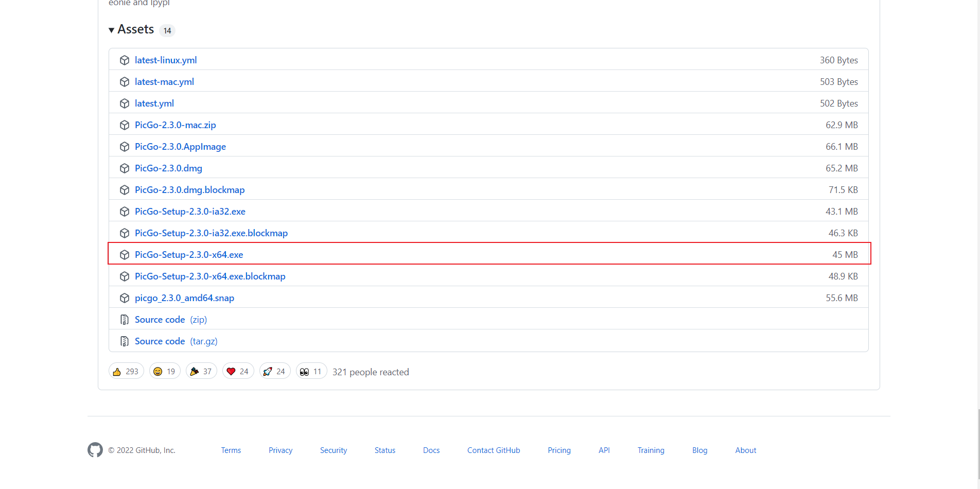Click package icon beside x64.exe.blockmap asset

pos(124,276)
